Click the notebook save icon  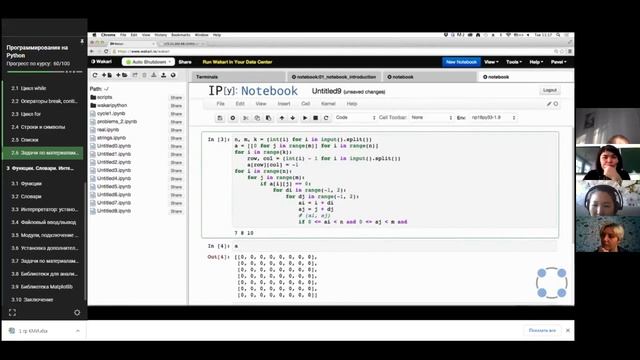220,118
